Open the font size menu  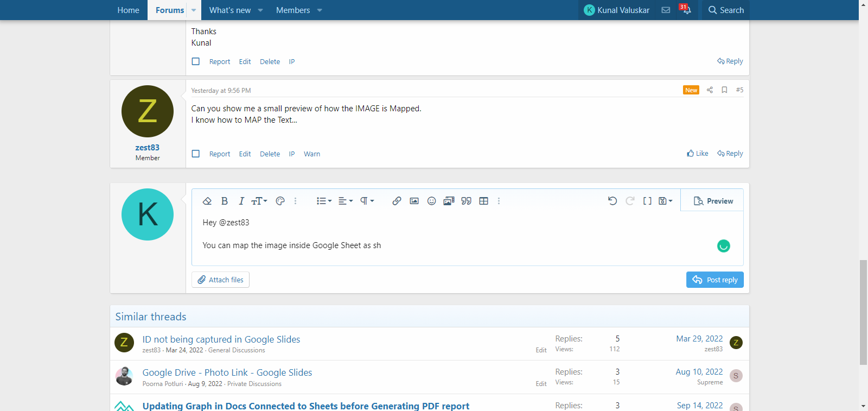tap(259, 201)
